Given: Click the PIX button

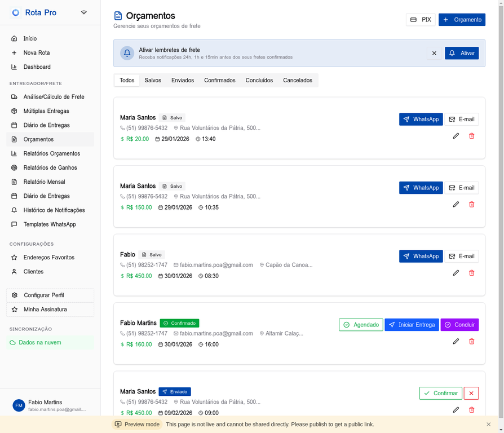Looking at the screenshot, I should point(421,20).
